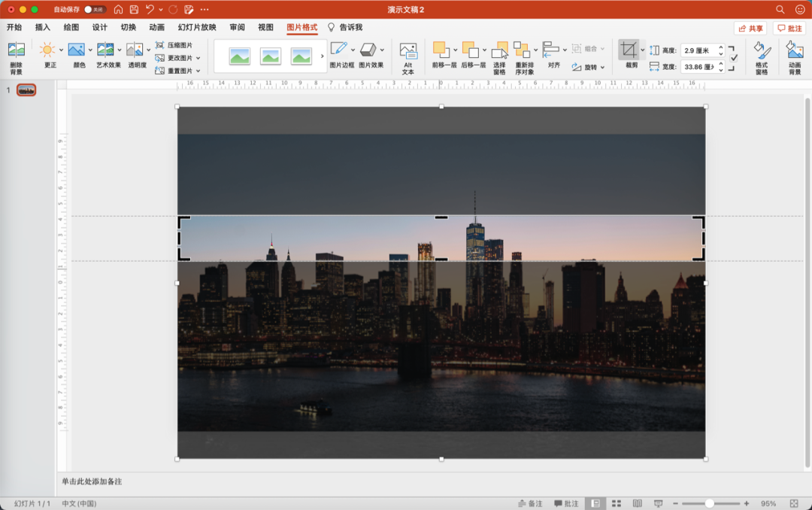
Task: Open the 更正 dropdown arrow
Action: click(61, 50)
